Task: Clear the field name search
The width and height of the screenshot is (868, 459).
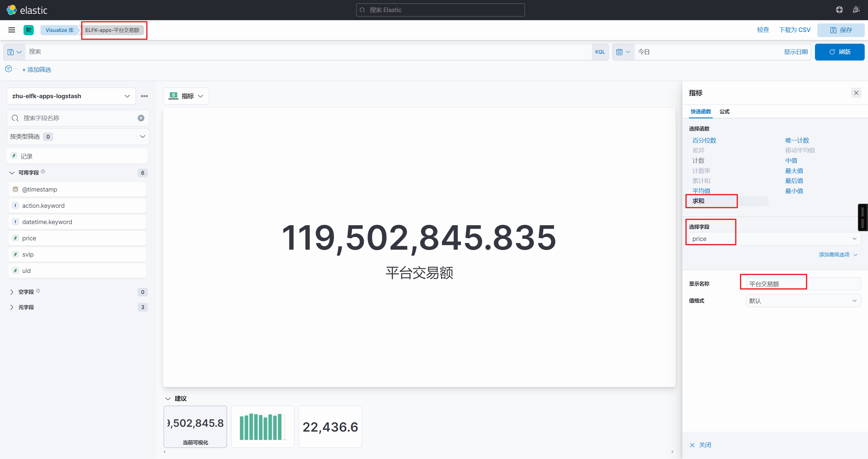Action: [x=141, y=118]
